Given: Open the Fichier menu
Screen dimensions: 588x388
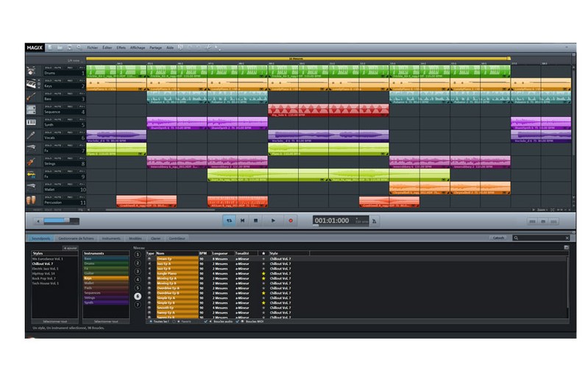Looking at the screenshot, I should [93, 48].
